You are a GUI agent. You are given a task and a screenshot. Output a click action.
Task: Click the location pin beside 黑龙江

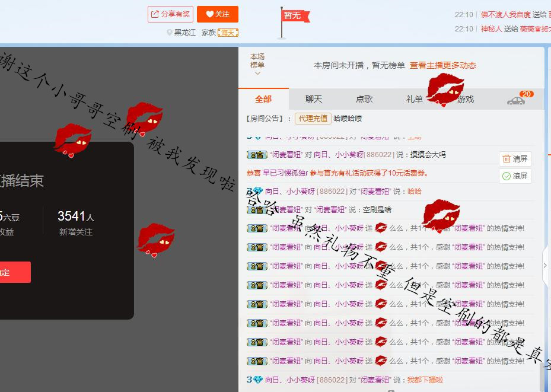tap(170, 32)
